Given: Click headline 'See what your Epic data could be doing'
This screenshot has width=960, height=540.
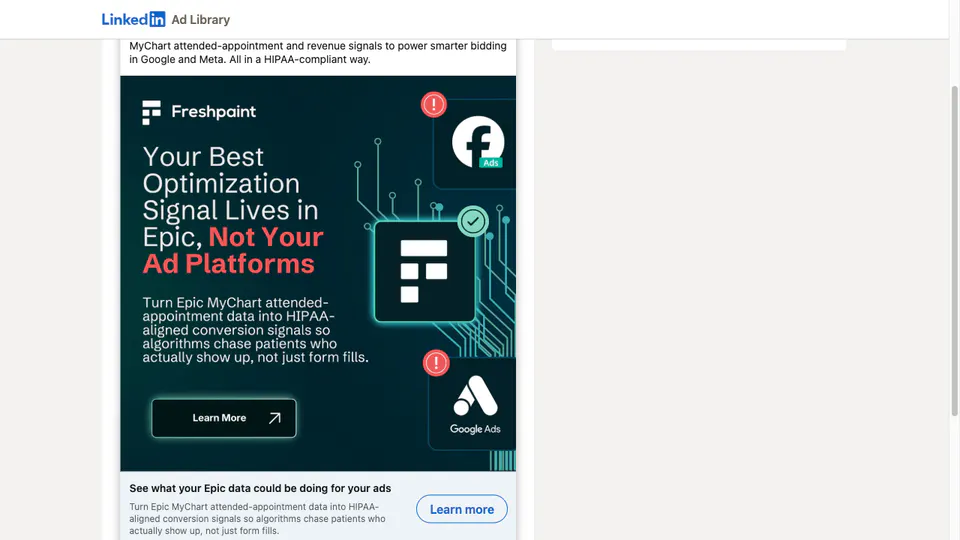Looking at the screenshot, I should click(260, 488).
